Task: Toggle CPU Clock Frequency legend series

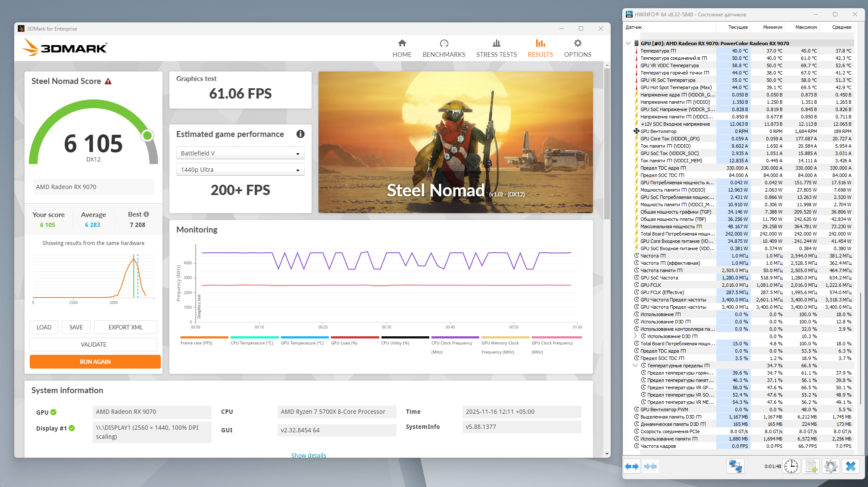Action: tap(452, 343)
